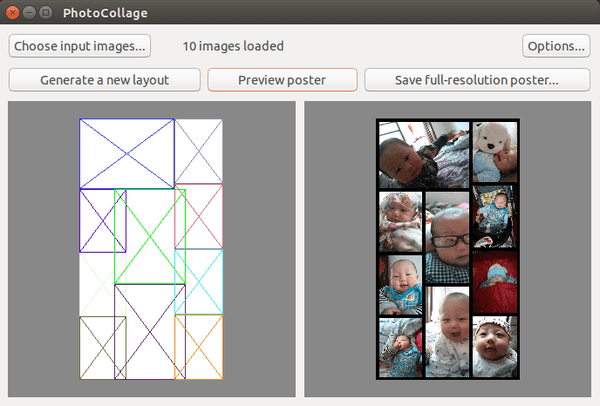Select the orange layout box

[x=199, y=347]
